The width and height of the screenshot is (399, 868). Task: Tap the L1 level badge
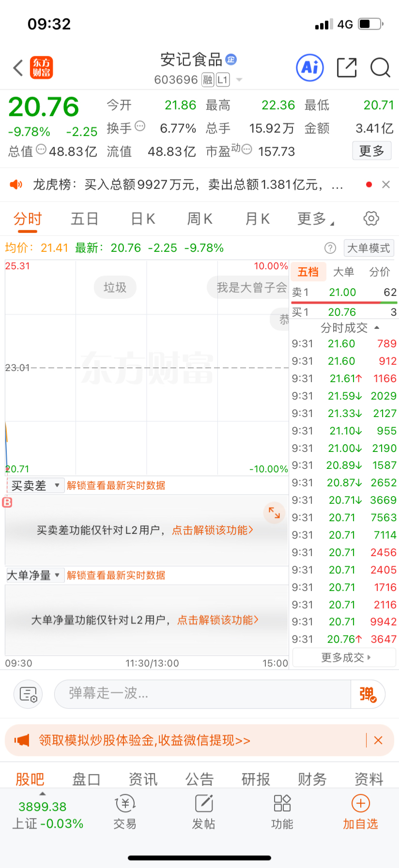point(223,80)
